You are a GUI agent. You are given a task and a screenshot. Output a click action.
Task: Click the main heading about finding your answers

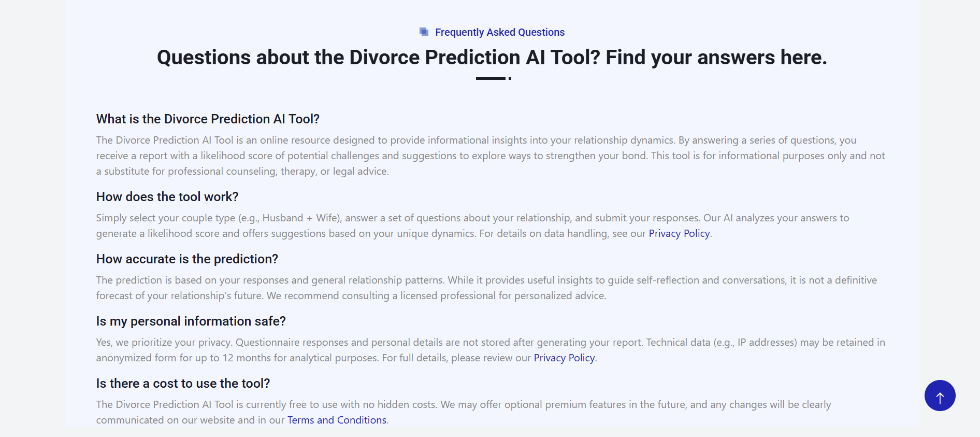[492, 58]
